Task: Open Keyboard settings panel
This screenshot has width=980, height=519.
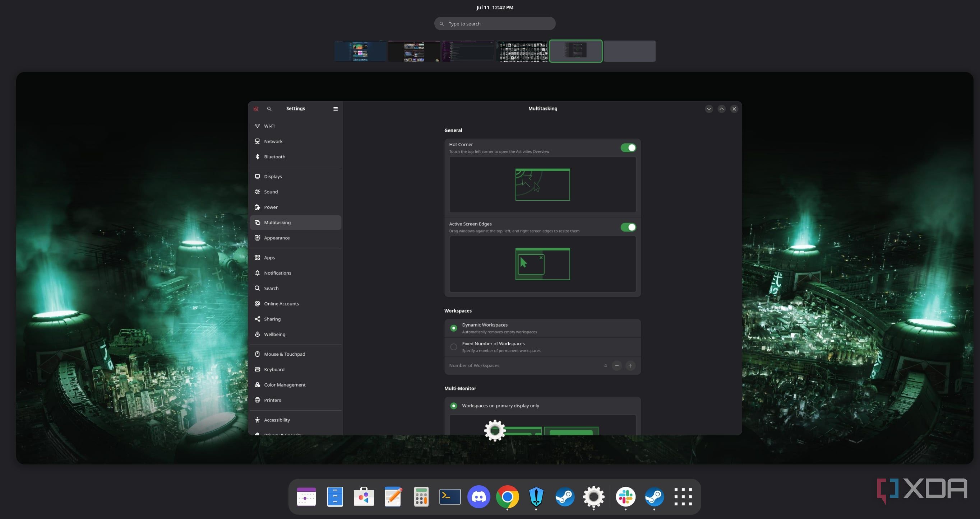Action: coord(296,369)
